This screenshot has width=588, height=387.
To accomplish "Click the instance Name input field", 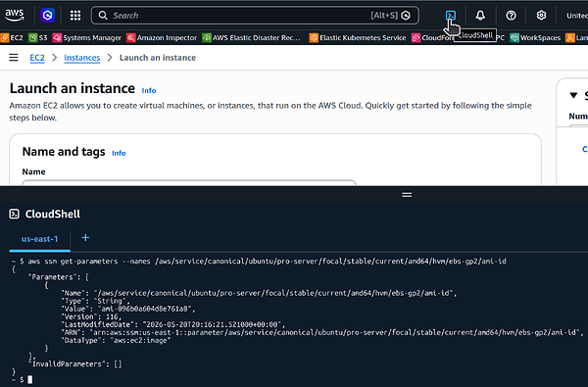I will click(189, 182).
